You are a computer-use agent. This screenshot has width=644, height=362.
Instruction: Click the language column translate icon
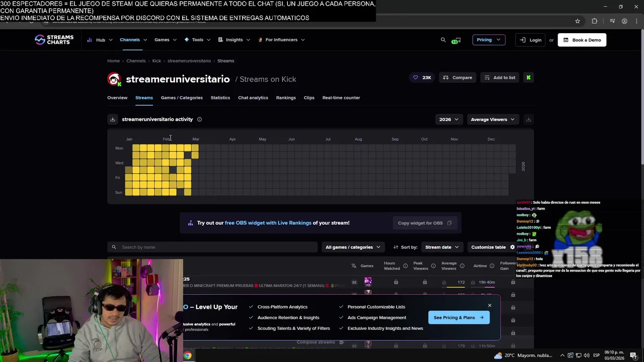(354, 265)
